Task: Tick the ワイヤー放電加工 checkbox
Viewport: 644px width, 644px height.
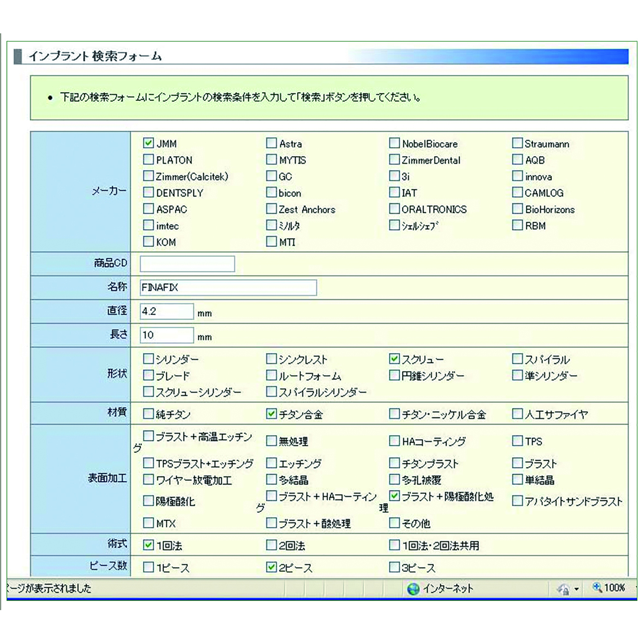Action: (148, 480)
